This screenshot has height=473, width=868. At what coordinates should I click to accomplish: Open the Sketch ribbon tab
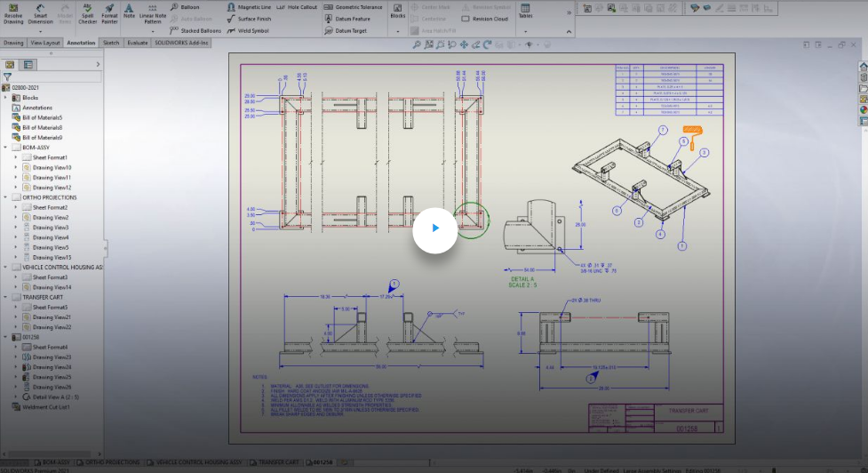[111, 43]
